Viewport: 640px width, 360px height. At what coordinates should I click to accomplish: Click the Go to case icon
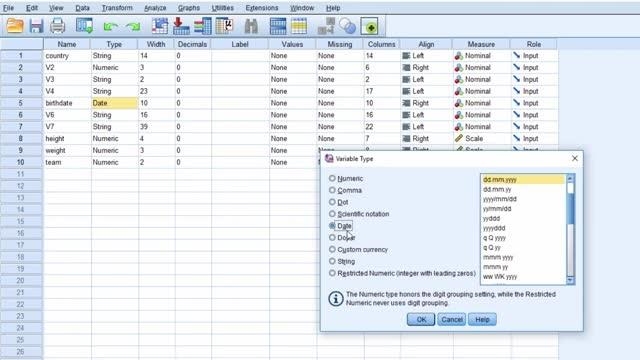[160, 26]
